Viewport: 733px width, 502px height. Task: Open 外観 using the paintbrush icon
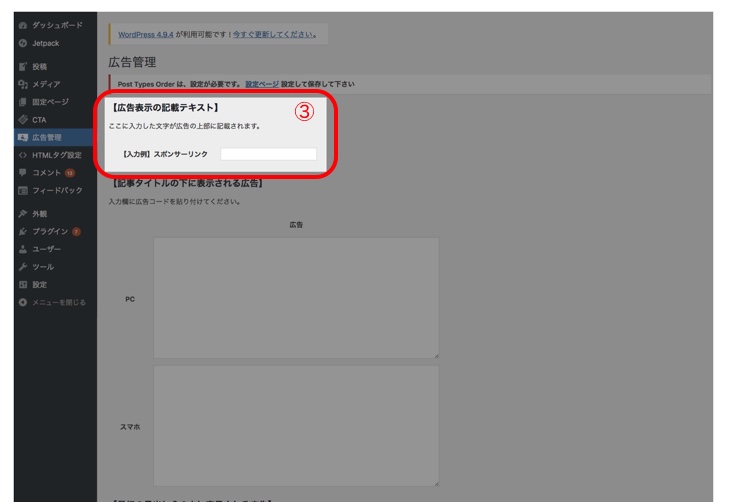pos(23,214)
